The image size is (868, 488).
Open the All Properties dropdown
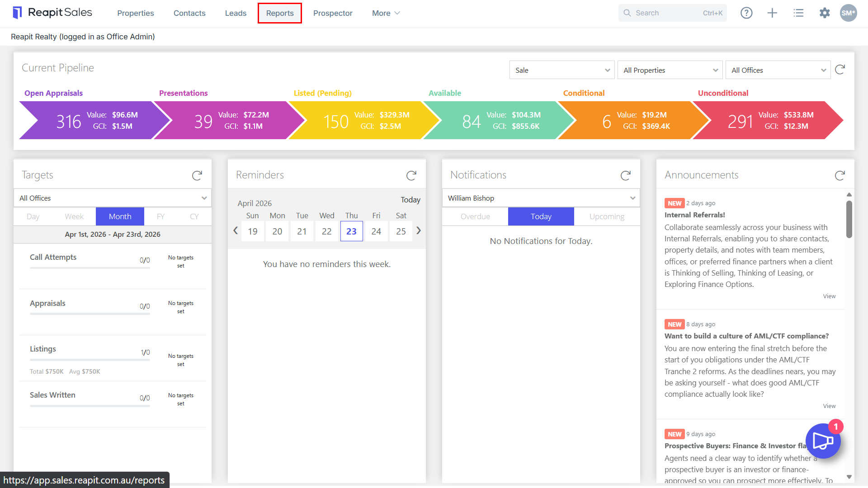[x=670, y=70]
